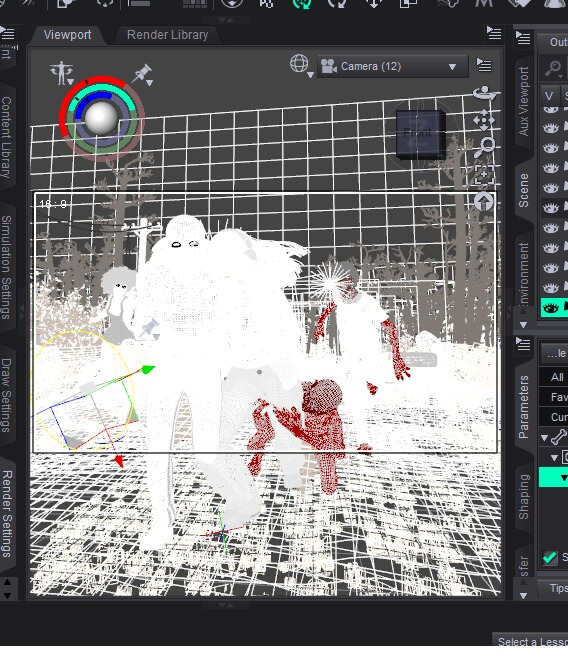Switch to the Viewport tab
568x661 pixels.
pos(67,35)
